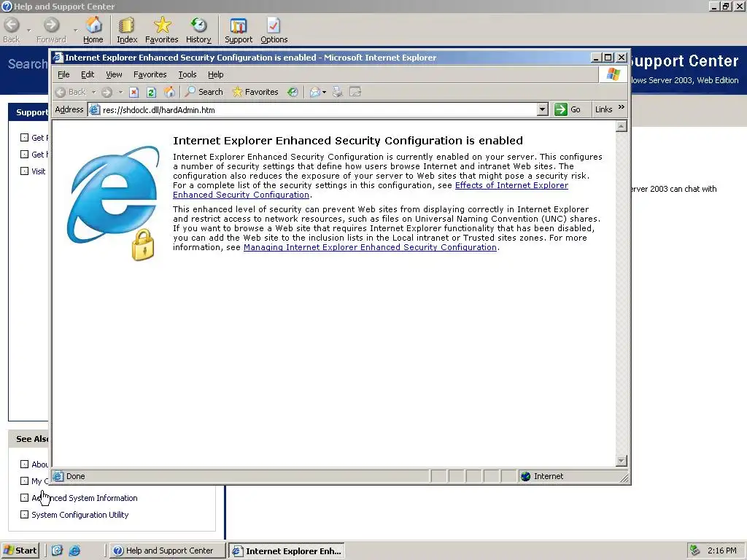Click Internet Explorer Enh... taskbar button
Screen dimensions: 747x560
[x=286, y=551]
